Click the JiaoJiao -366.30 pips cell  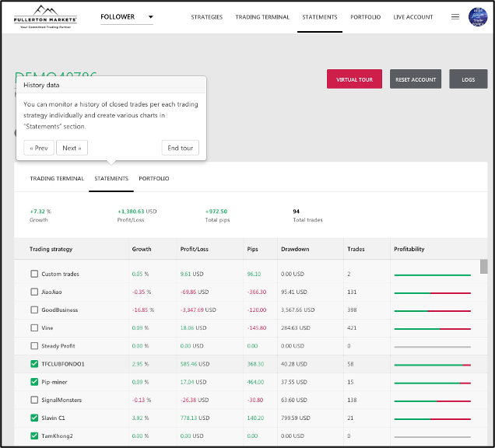coord(257,292)
